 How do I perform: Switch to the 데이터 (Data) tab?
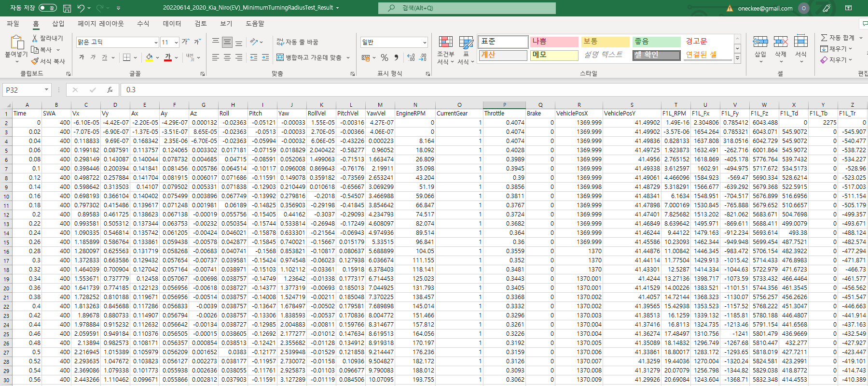(172, 24)
